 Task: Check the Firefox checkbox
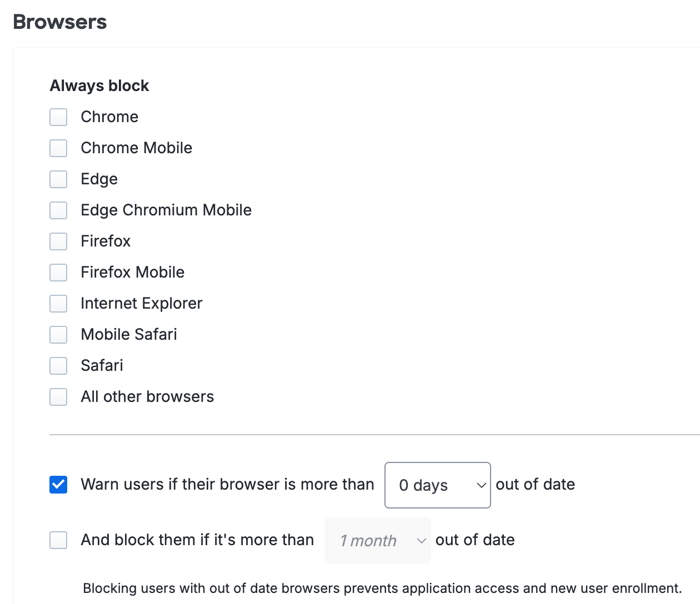(58, 241)
